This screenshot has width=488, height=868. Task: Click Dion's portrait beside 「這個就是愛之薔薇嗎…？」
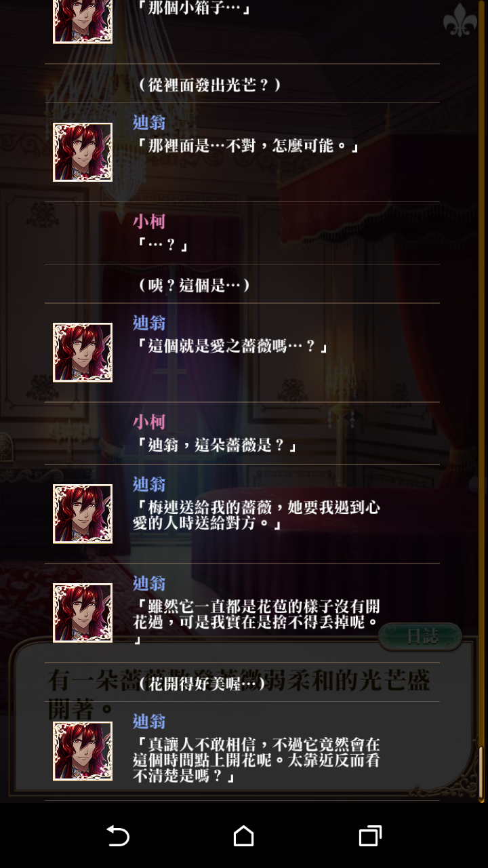[83, 352]
